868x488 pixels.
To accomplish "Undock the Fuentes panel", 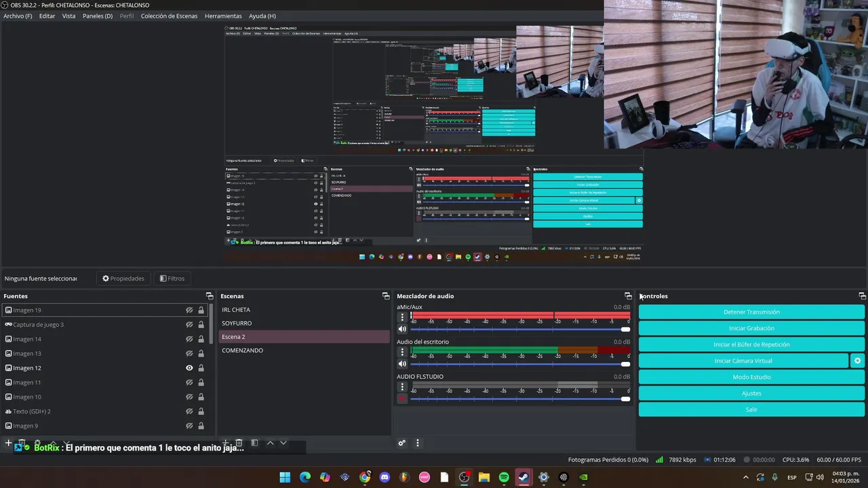I will (x=210, y=296).
